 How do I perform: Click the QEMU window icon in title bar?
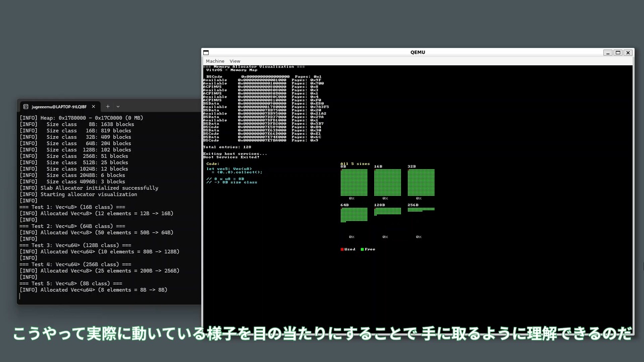pyautogui.click(x=205, y=52)
